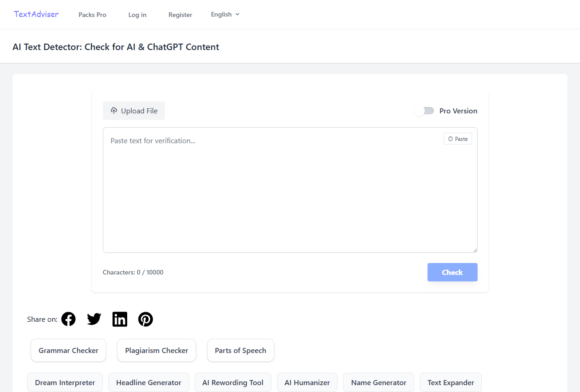
Task: Launch the AI Humanizer tool
Action: (x=307, y=382)
